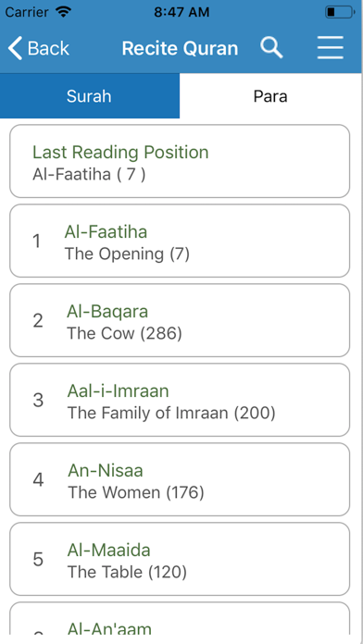The height and width of the screenshot is (644, 363).
Task: Tap surah number 3 label
Action: pyautogui.click(x=38, y=400)
